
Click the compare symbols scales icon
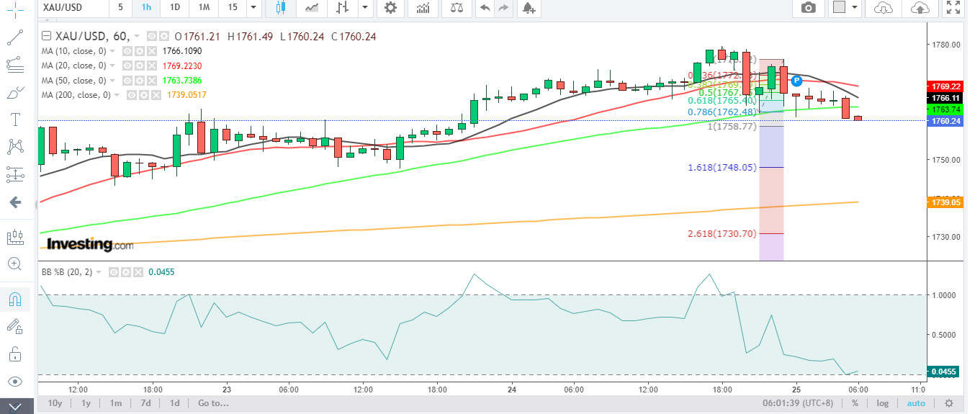point(457,8)
